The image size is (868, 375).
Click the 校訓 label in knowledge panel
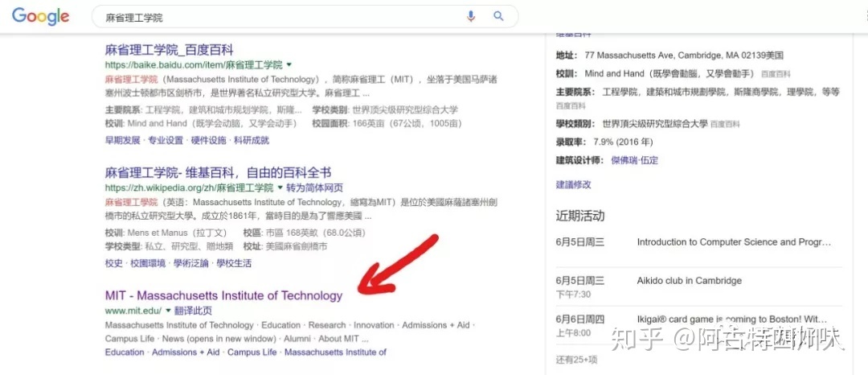click(x=567, y=73)
